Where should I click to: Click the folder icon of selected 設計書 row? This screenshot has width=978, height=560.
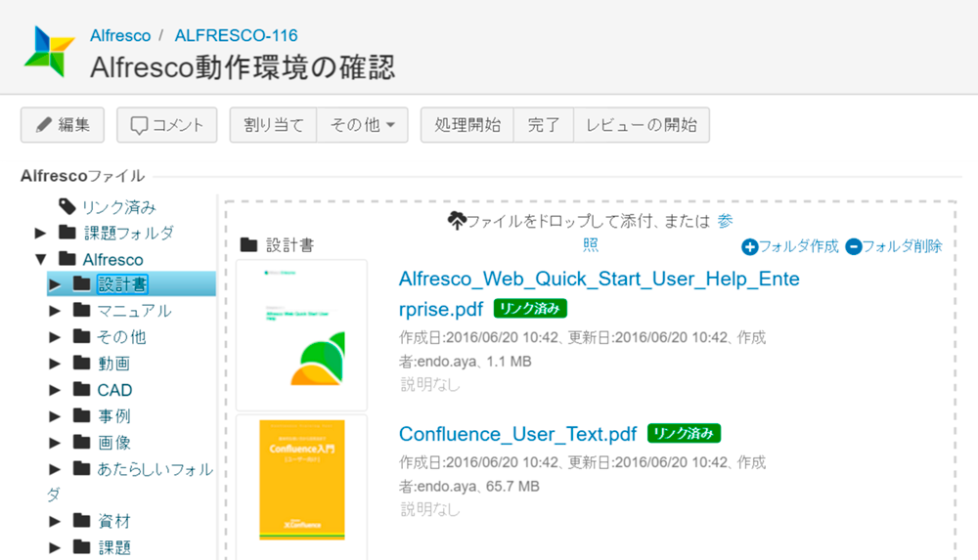pos(82,283)
